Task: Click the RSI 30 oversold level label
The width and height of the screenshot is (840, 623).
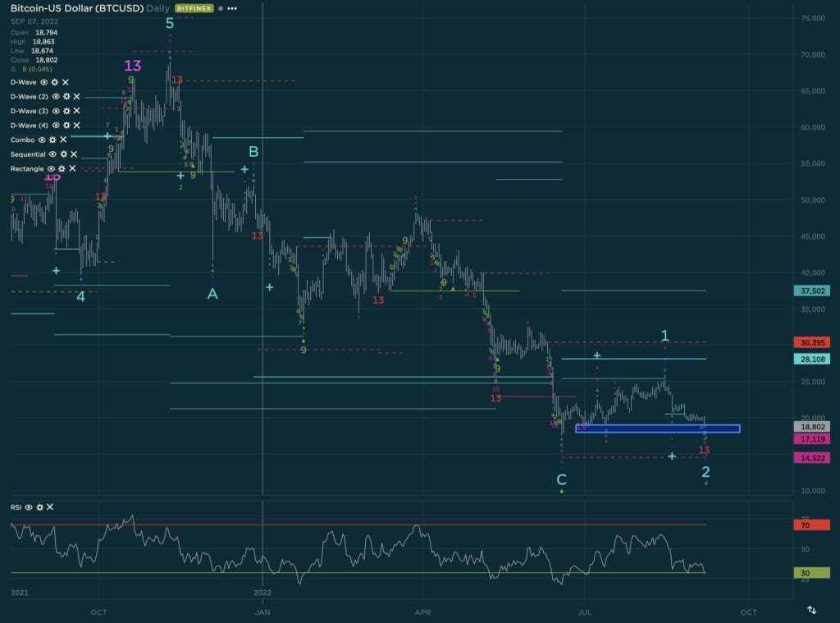Action: pos(812,573)
